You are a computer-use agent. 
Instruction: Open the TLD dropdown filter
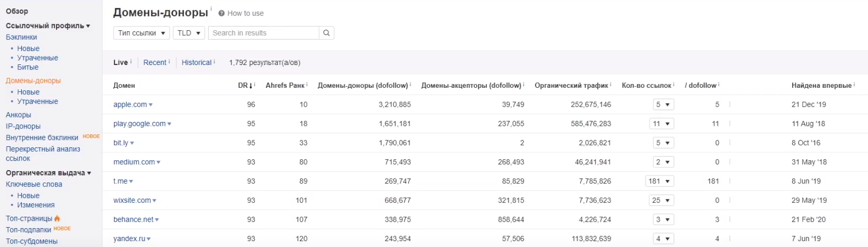click(188, 33)
